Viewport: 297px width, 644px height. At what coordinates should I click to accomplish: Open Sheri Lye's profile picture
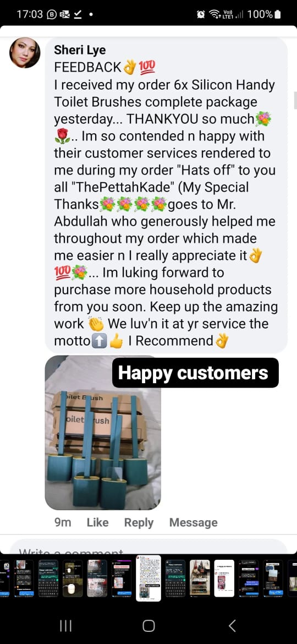tap(25, 53)
